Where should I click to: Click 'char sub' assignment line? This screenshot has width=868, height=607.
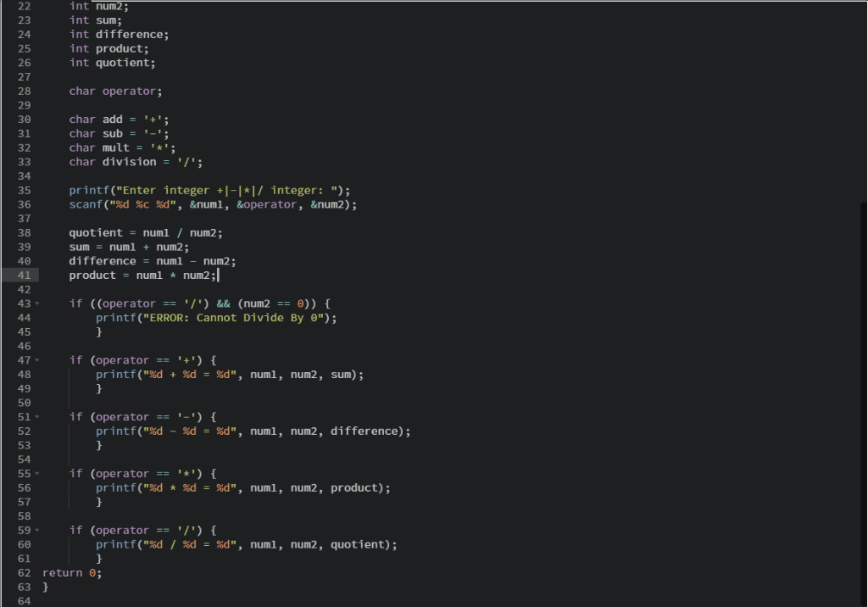tap(119, 133)
